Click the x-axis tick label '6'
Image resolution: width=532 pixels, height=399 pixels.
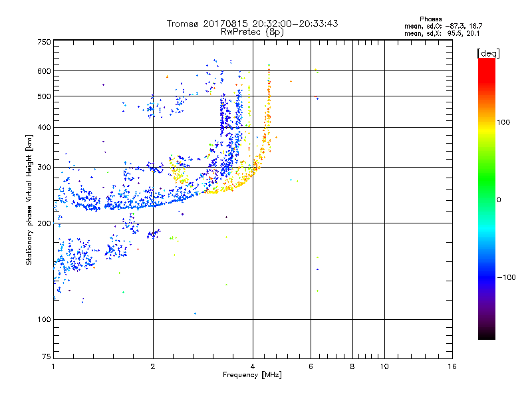coord(311,366)
